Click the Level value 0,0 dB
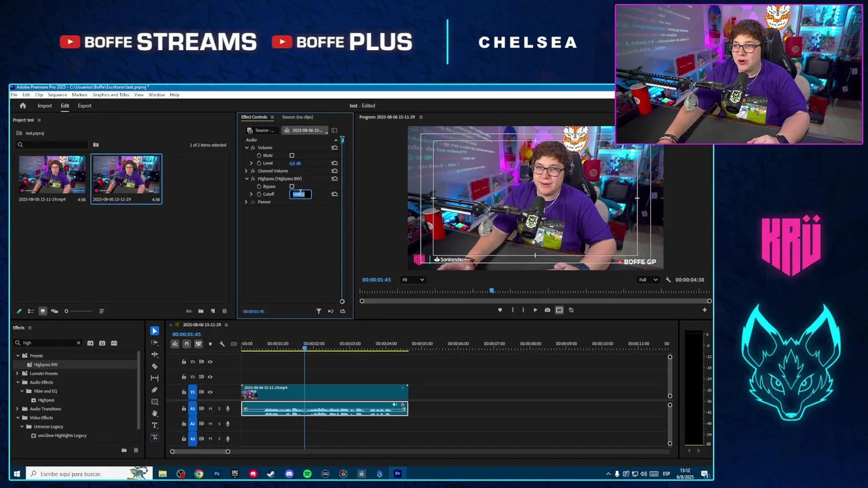The image size is (868, 488). [x=295, y=163]
